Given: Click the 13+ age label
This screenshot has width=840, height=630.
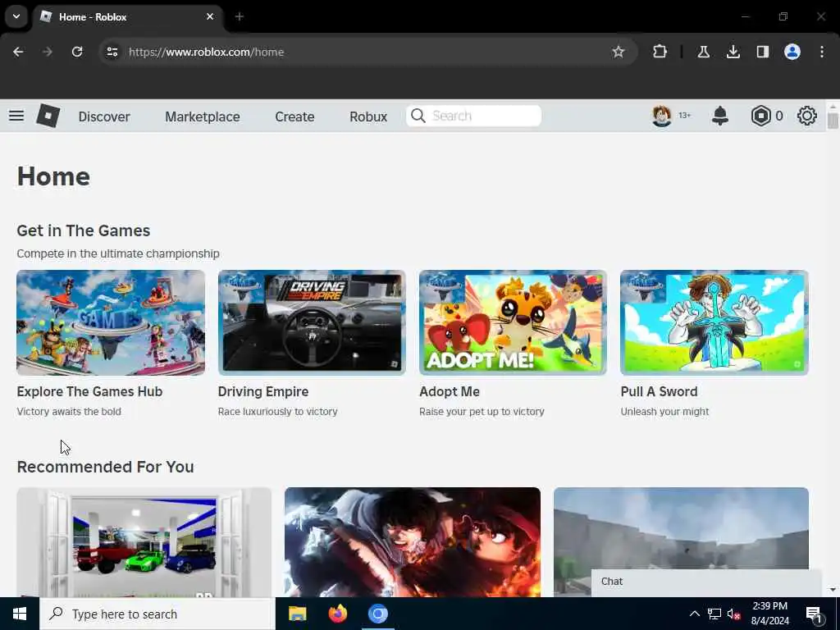Looking at the screenshot, I should pos(685,116).
